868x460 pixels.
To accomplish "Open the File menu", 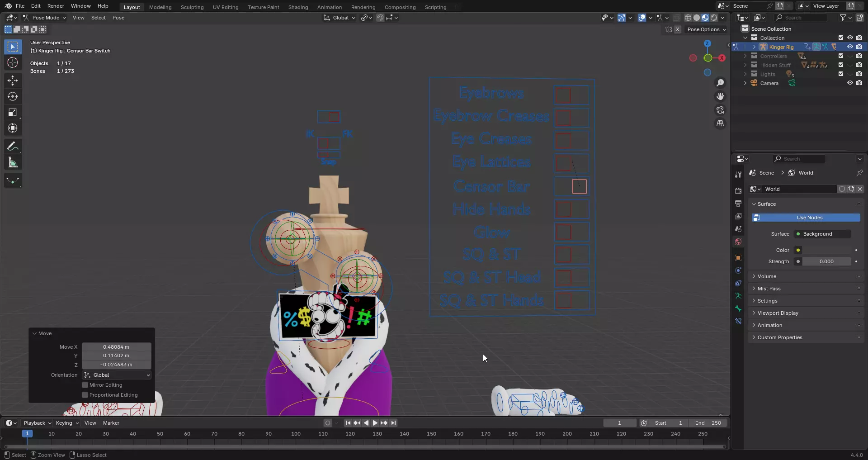I will 20,6.
